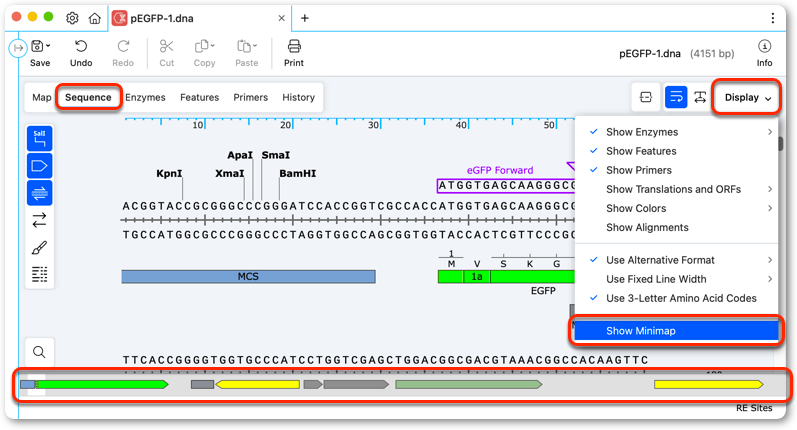Open settings gear in title bar

pos(73,18)
